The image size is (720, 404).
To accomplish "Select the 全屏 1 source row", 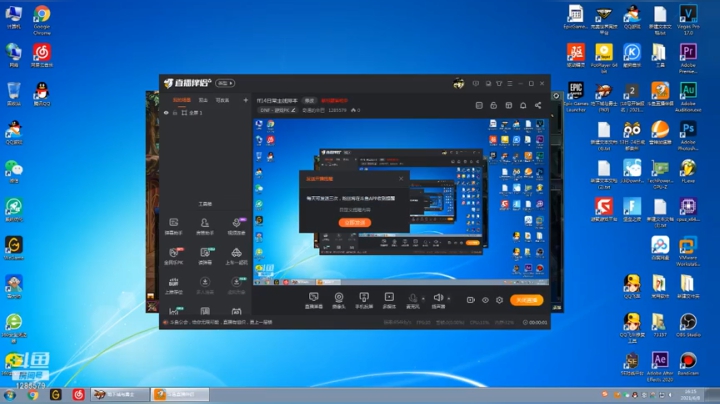I will [x=206, y=112].
